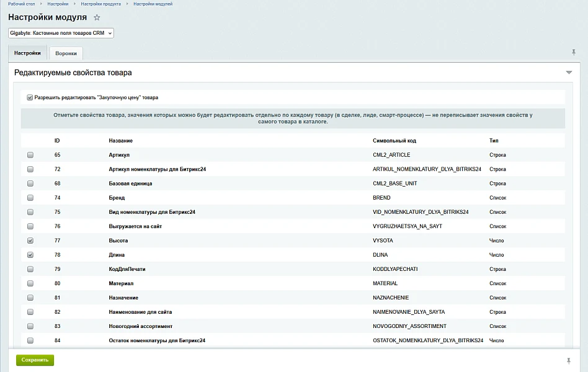
Task: Click the KODDLYAPECHATI code cell
Action: pos(395,269)
